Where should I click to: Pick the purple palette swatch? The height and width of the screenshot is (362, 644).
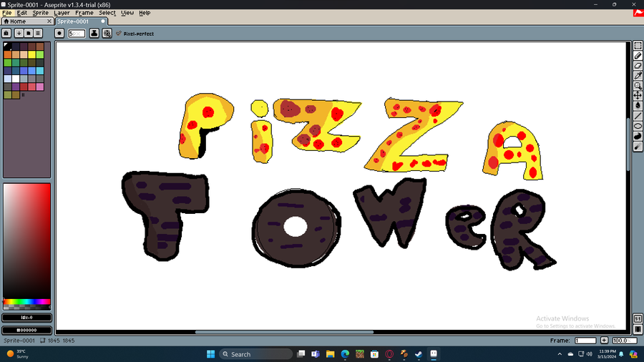click(16, 87)
